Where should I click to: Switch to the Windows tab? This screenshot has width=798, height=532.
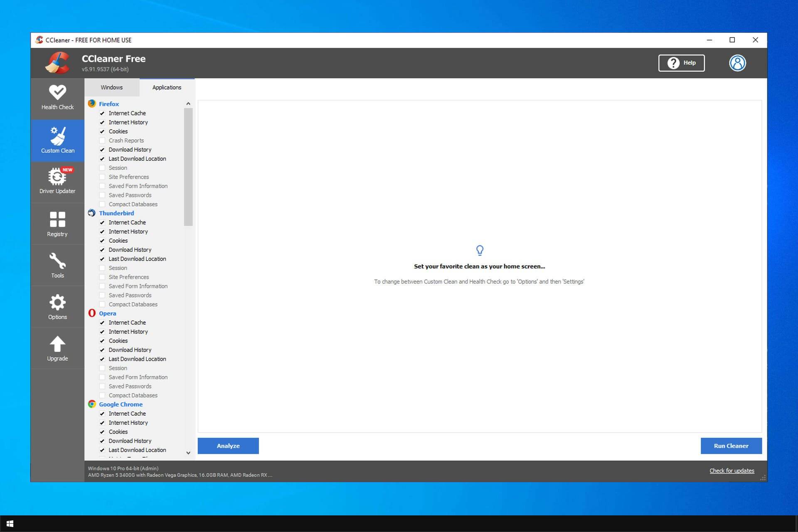click(112, 87)
